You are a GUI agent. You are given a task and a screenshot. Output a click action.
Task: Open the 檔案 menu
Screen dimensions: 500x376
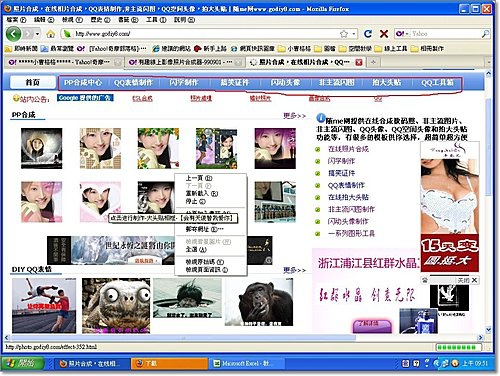16,20
